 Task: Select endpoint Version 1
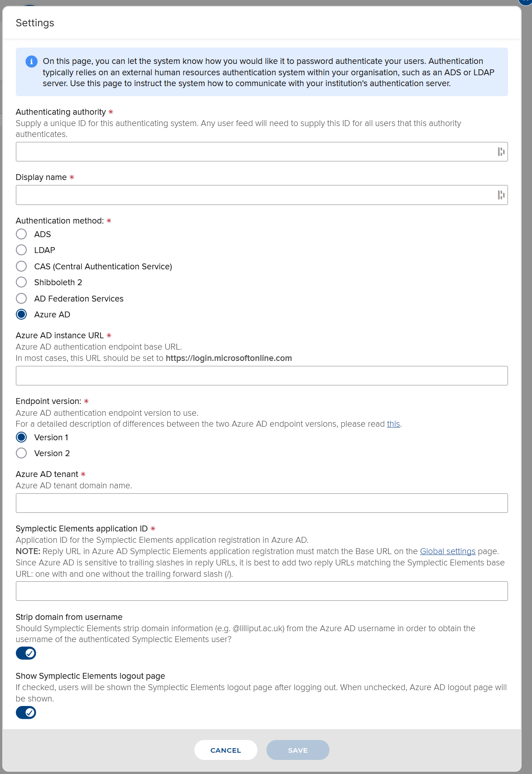21,437
